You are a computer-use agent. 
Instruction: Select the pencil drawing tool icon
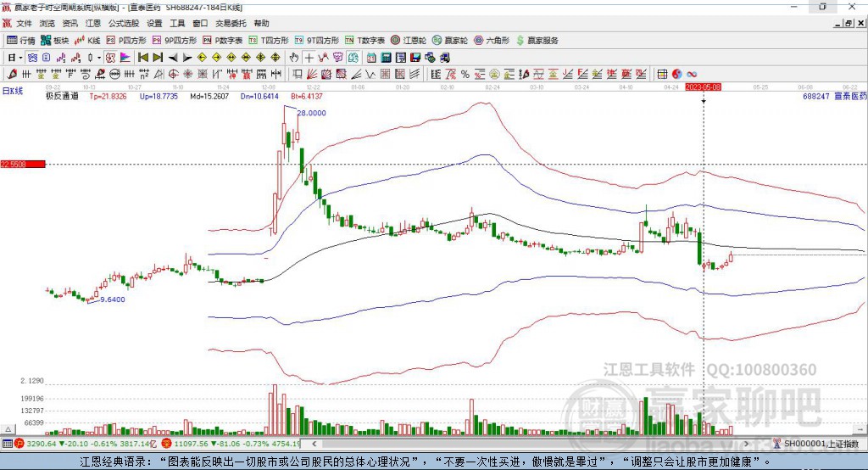tap(12, 75)
